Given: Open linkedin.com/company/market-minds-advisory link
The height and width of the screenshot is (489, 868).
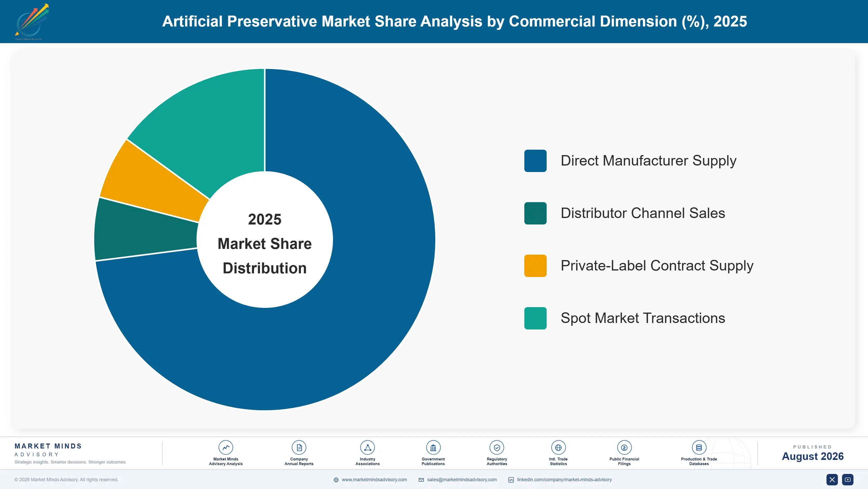Looking at the screenshot, I should coord(564,480).
